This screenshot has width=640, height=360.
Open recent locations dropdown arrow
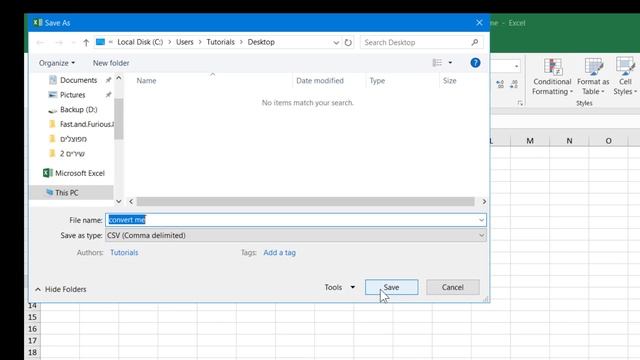click(x=73, y=42)
